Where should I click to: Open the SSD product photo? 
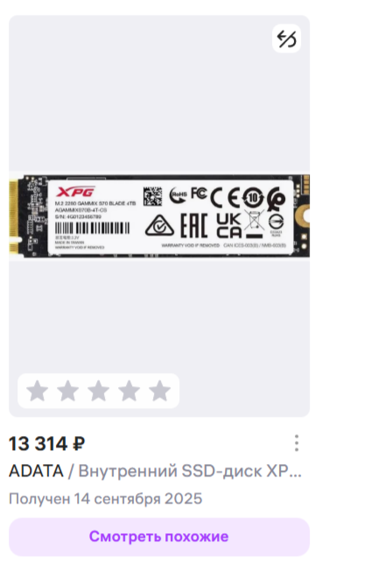click(x=159, y=216)
